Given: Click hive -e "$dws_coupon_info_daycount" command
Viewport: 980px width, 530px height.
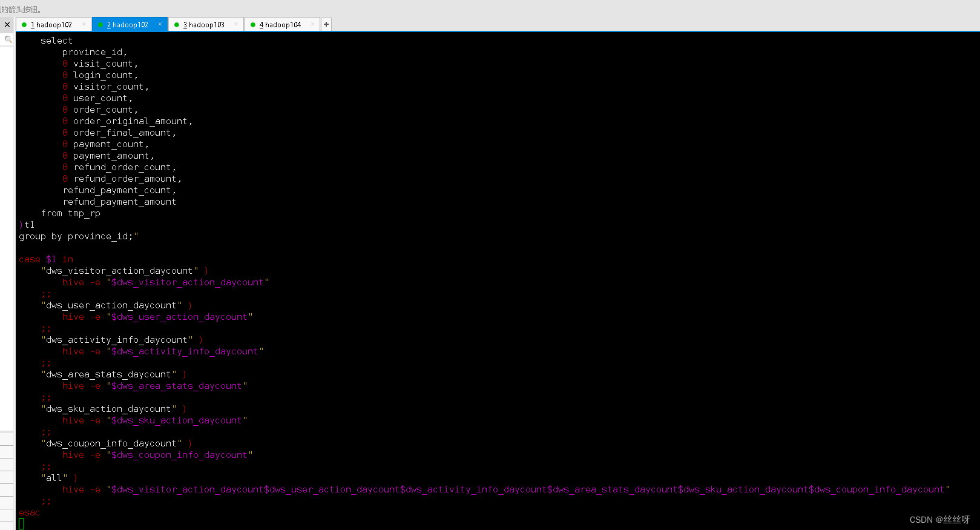Looking at the screenshot, I should (x=157, y=455).
